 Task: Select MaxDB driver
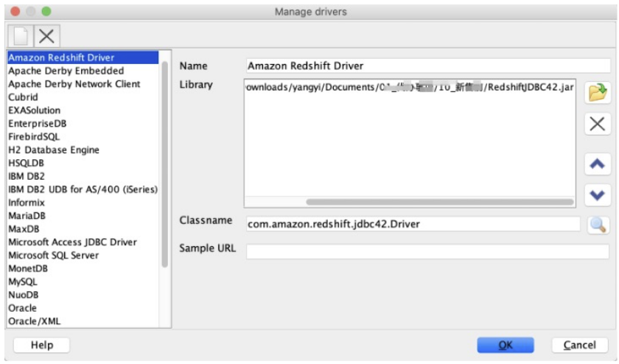tap(83, 229)
